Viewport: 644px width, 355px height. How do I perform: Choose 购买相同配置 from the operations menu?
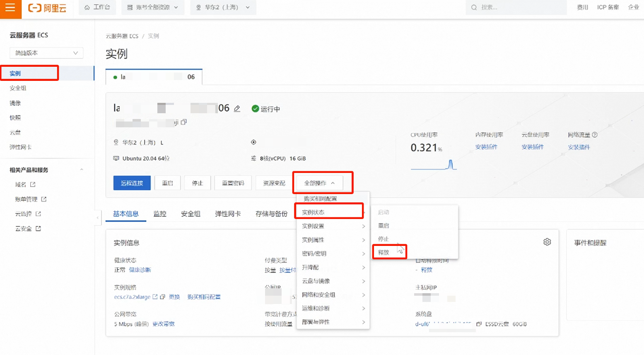[x=320, y=199]
